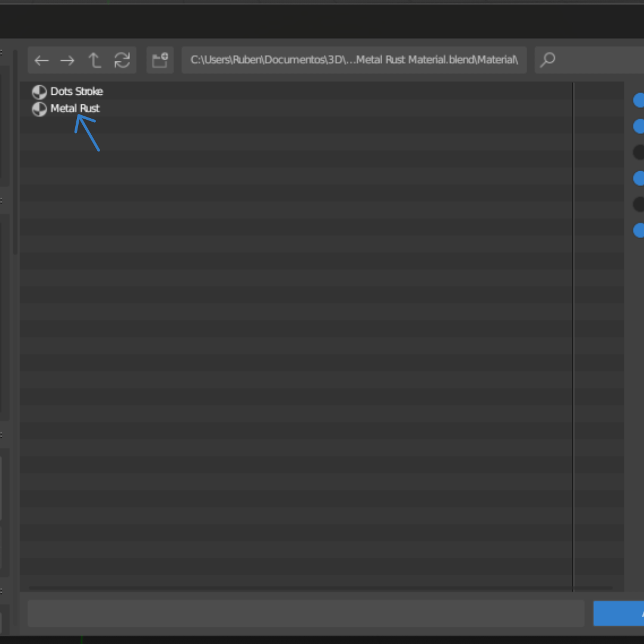644x644 pixels.
Task: Toggle the sixth, bottom checkbox in right sidebar
Action: coord(639,230)
